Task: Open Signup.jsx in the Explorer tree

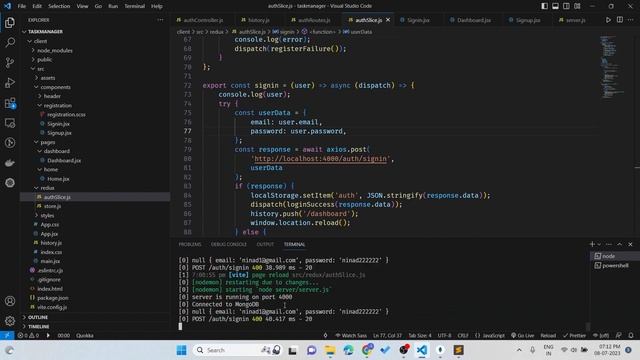Action: 59,133
